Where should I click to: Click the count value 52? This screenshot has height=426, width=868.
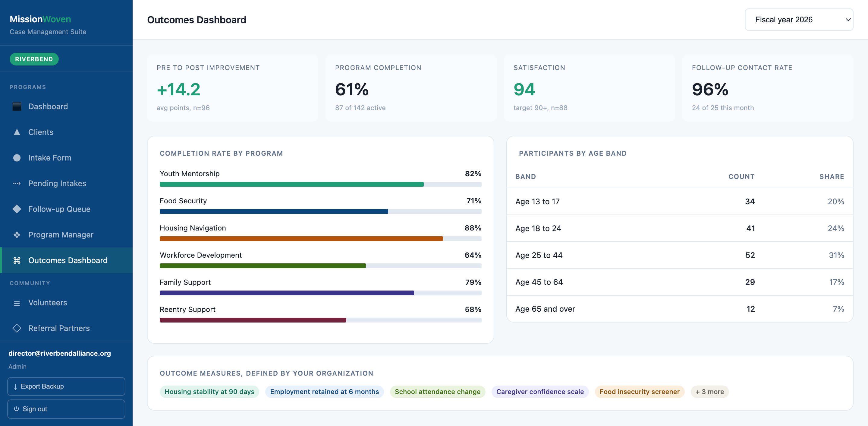[x=750, y=255]
